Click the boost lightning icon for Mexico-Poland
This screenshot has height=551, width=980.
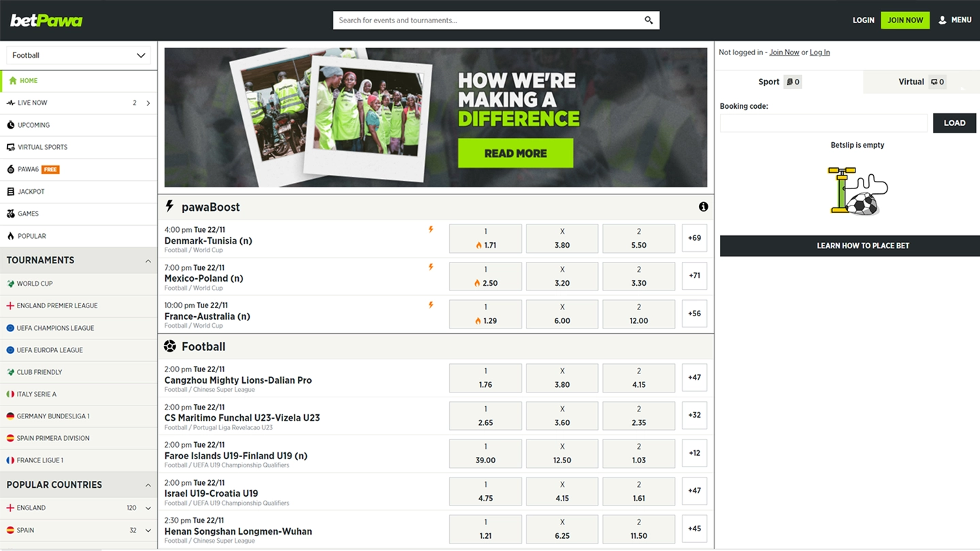click(x=431, y=267)
